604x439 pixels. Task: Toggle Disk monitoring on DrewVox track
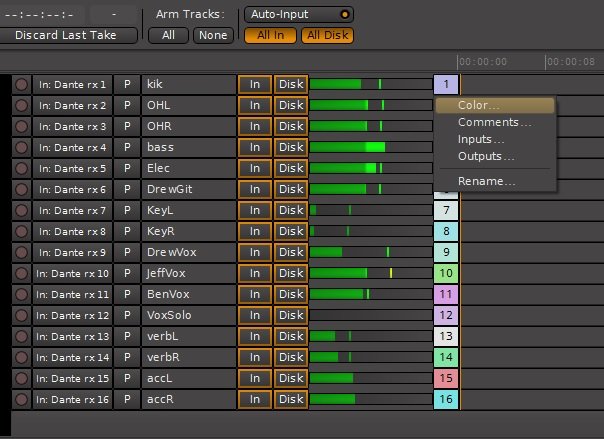pos(291,252)
